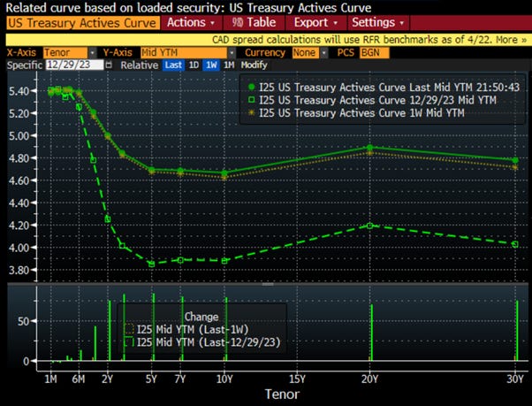Viewport: 532px width, 406px height.
Task: Toggle the 1D relative curve
Action: pyautogui.click(x=194, y=65)
